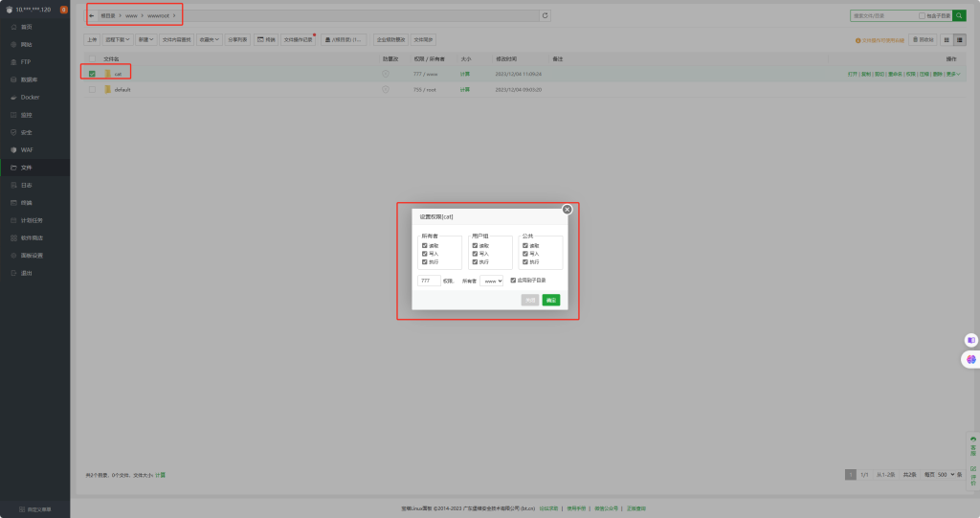Toggle include subdirectories search checkbox
Screen dimensions: 980x518
pos(922,15)
